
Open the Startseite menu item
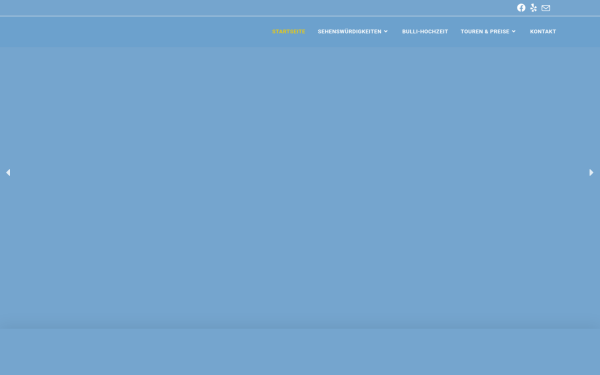click(x=289, y=31)
